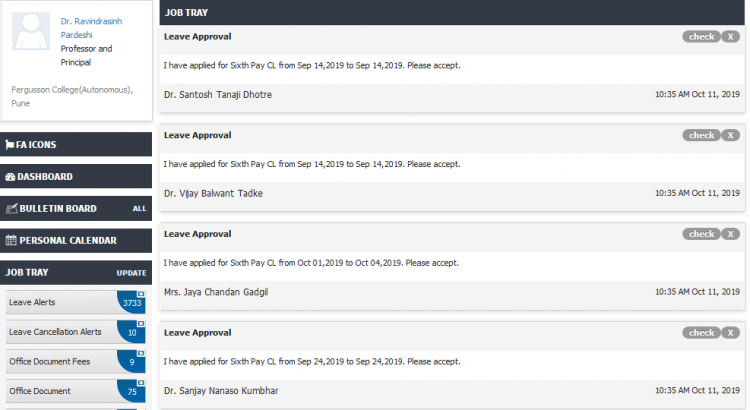The width and height of the screenshot is (750, 410).
Task: Open Leave Alerts with 3733 count
Action: coord(76,302)
